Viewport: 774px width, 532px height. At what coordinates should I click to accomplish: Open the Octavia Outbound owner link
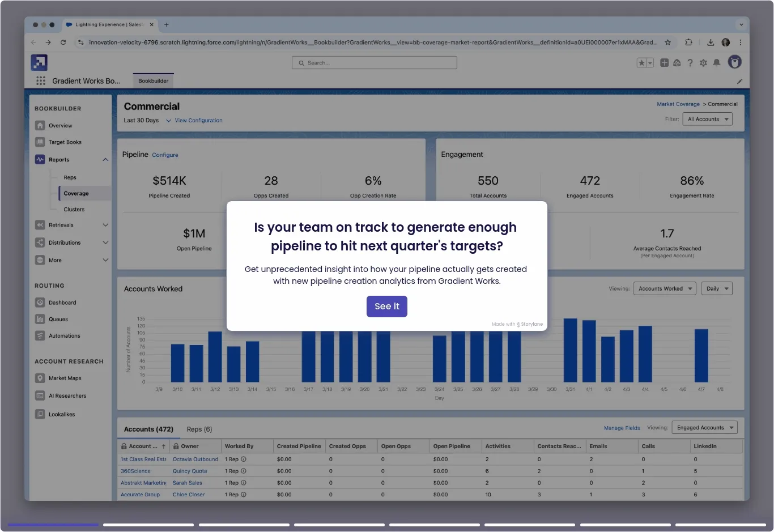pyautogui.click(x=195, y=459)
